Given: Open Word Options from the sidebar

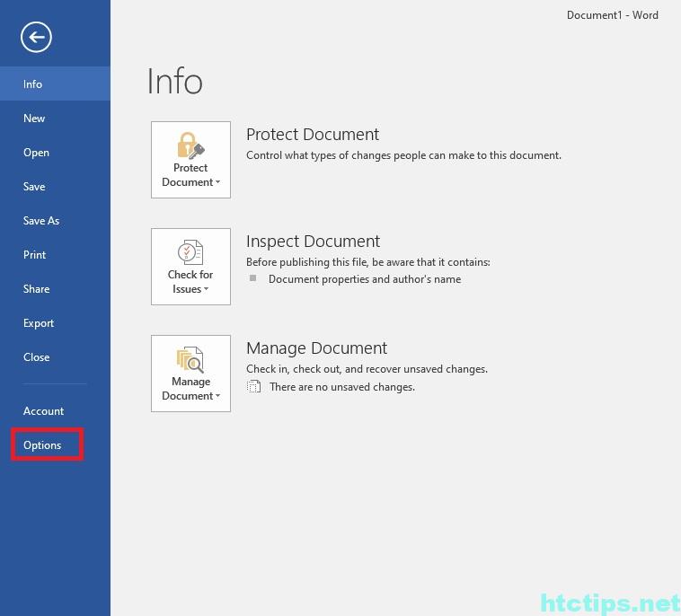Looking at the screenshot, I should tap(43, 444).
